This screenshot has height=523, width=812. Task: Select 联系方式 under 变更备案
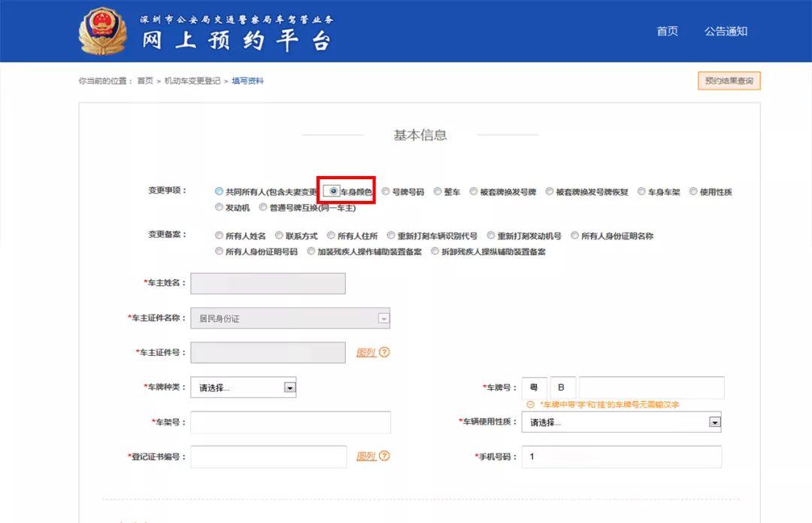click(280, 236)
